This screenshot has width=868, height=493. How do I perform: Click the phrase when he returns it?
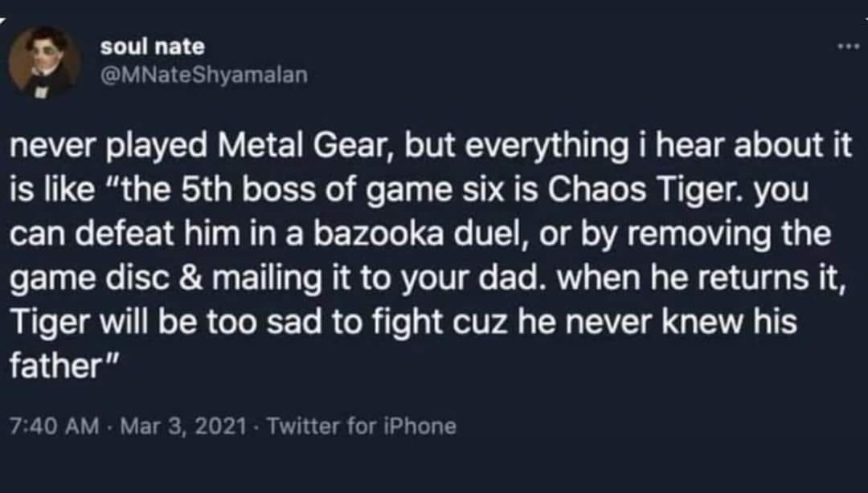tap(700, 279)
